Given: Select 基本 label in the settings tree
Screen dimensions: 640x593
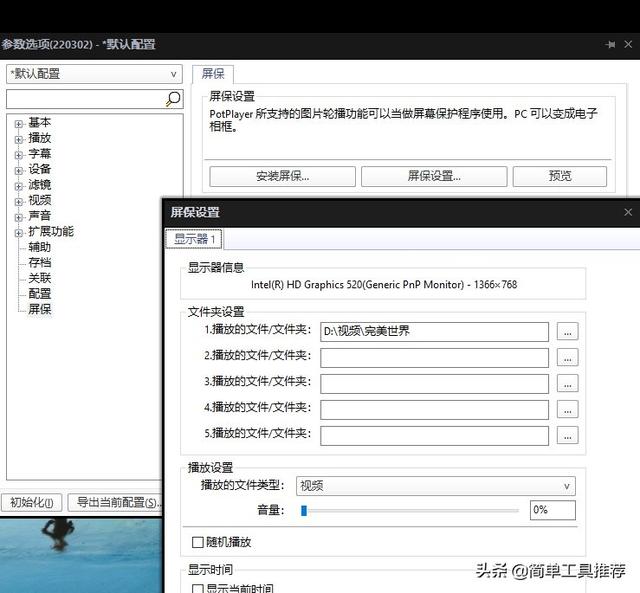Looking at the screenshot, I should pyautogui.click(x=40, y=122).
